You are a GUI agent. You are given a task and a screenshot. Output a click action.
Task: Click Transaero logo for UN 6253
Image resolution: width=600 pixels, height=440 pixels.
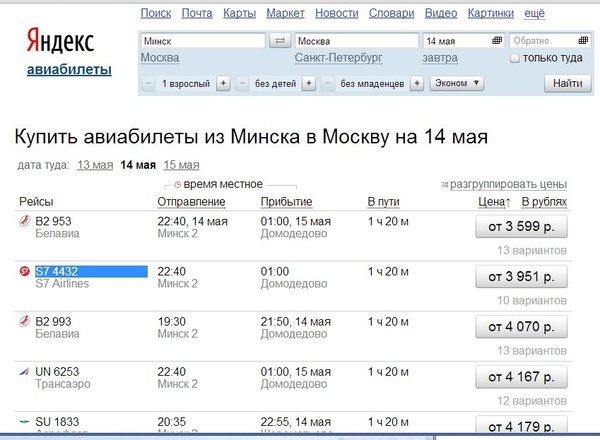pyautogui.click(x=24, y=372)
